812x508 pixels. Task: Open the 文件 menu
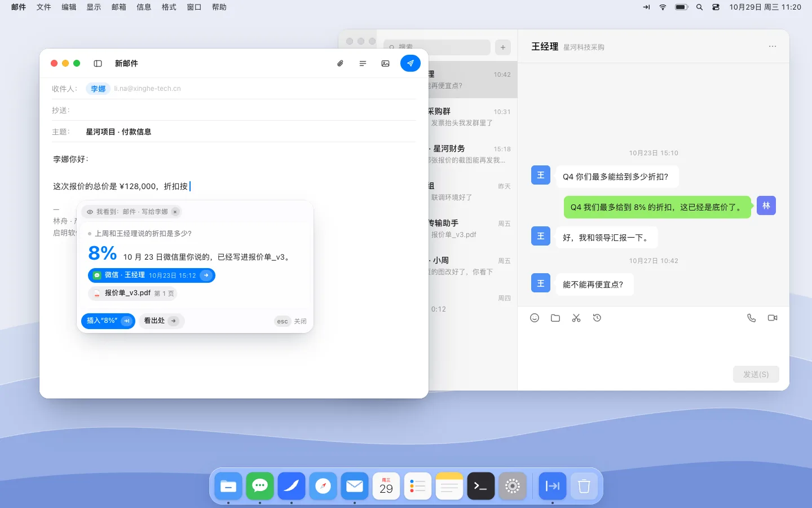tap(43, 7)
